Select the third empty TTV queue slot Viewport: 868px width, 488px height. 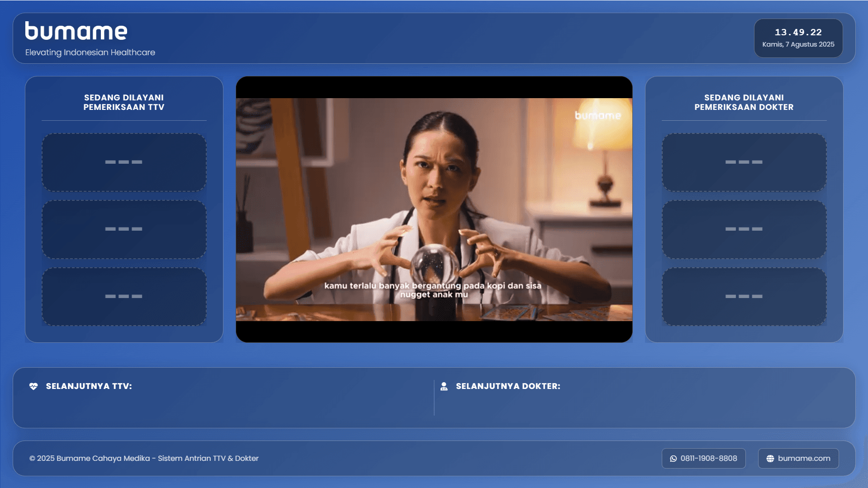pyautogui.click(x=124, y=297)
